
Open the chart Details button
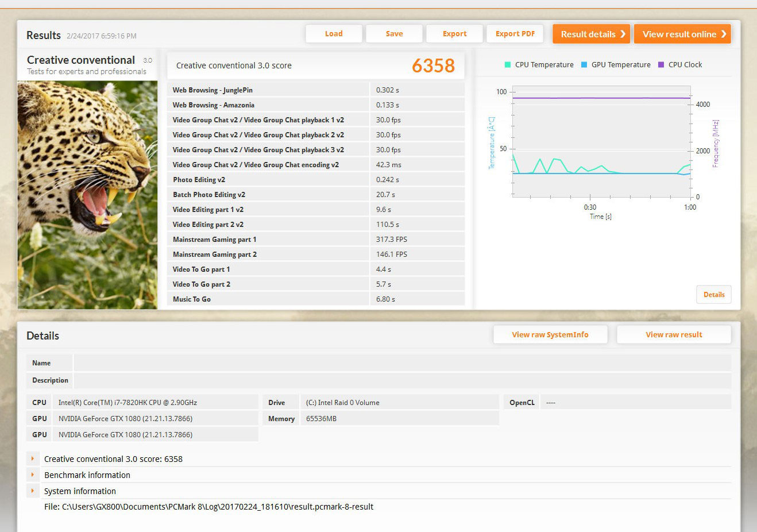click(714, 295)
